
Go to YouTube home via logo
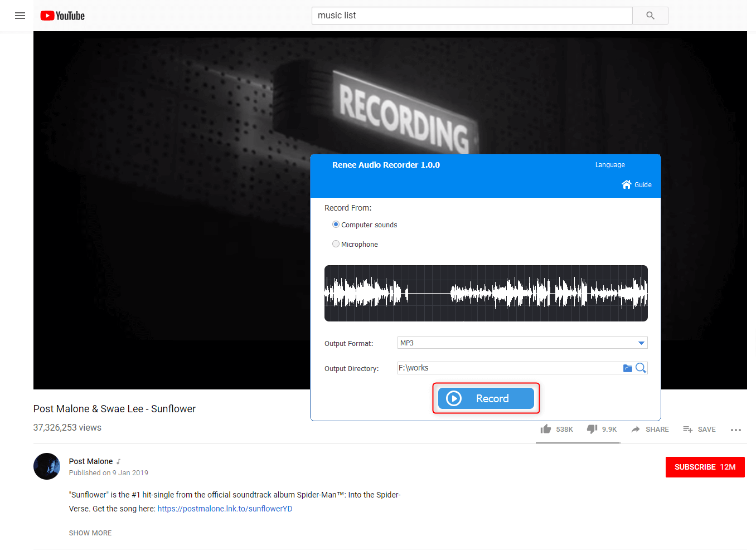pos(62,16)
